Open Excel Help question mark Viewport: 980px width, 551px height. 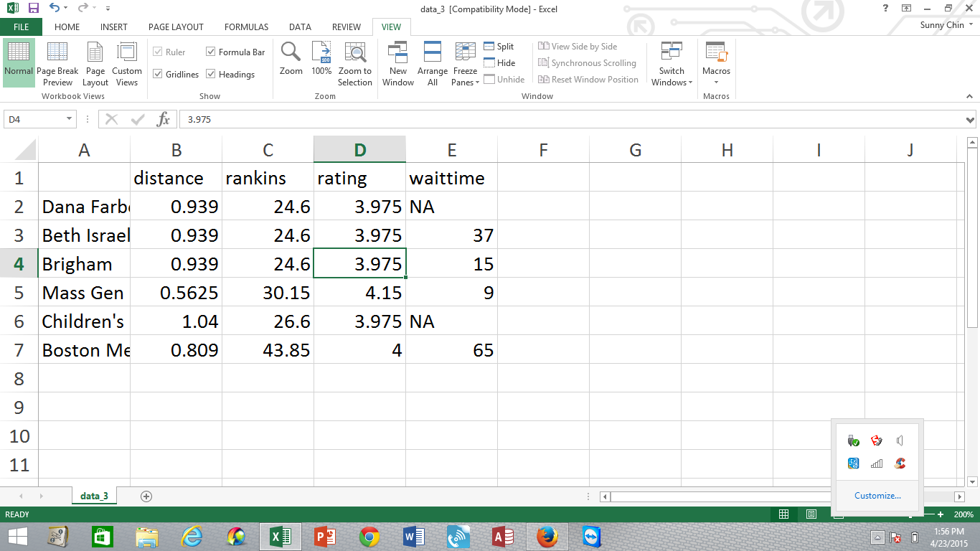point(887,8)
